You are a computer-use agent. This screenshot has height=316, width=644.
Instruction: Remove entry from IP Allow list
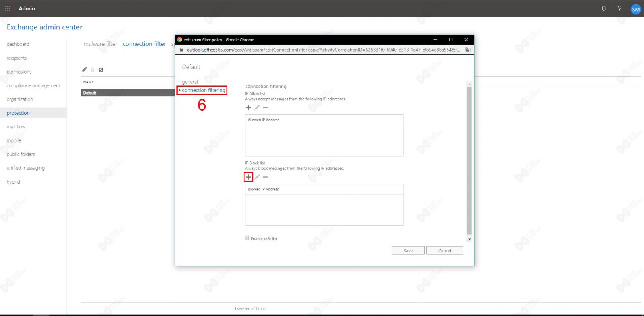coord(265,107)
